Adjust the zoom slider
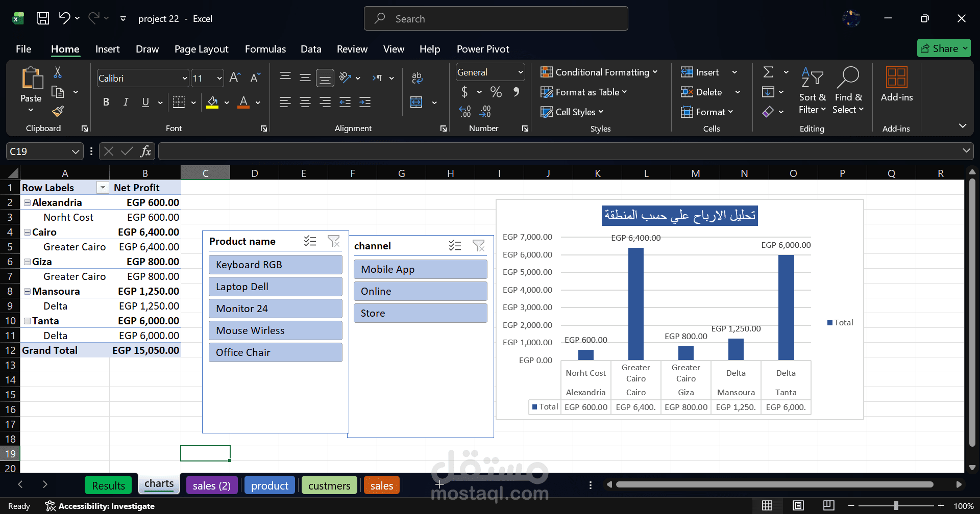The width and height of the screenshot is (980, 514). pyautogui.click(x=897, y=505)
